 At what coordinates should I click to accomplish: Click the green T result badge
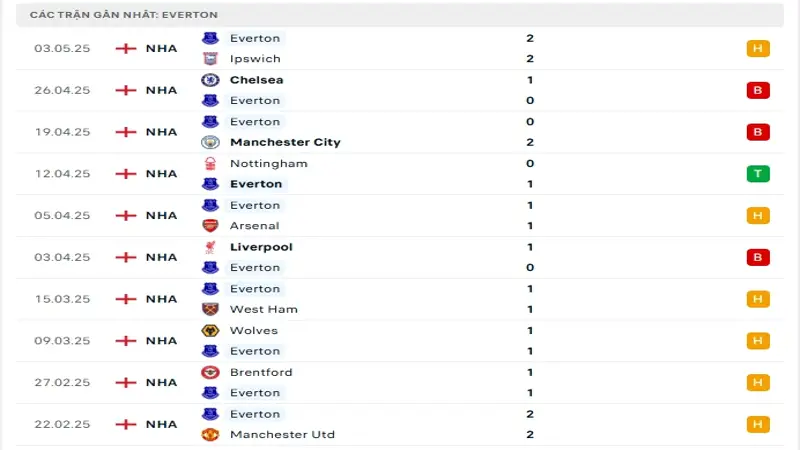(757, 174)
